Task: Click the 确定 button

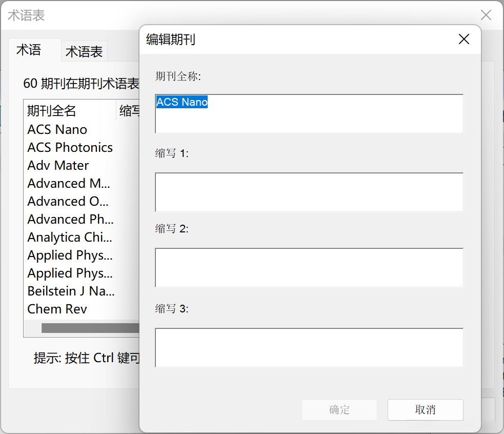Action: click(339, 409)
